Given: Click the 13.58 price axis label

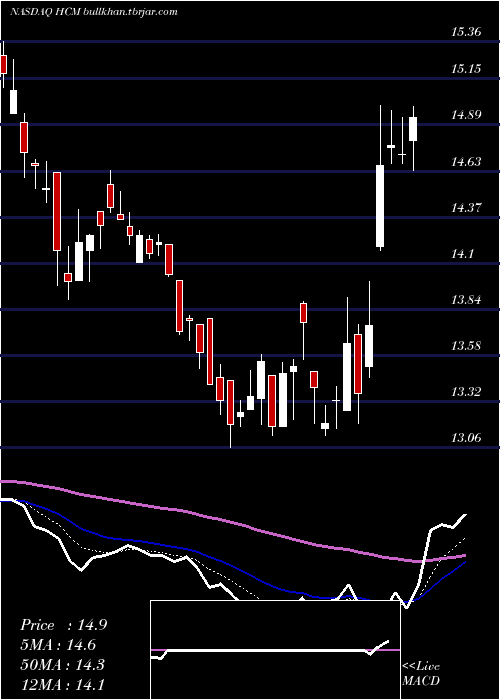Looking at the screenshot, I should coord(466,346).
